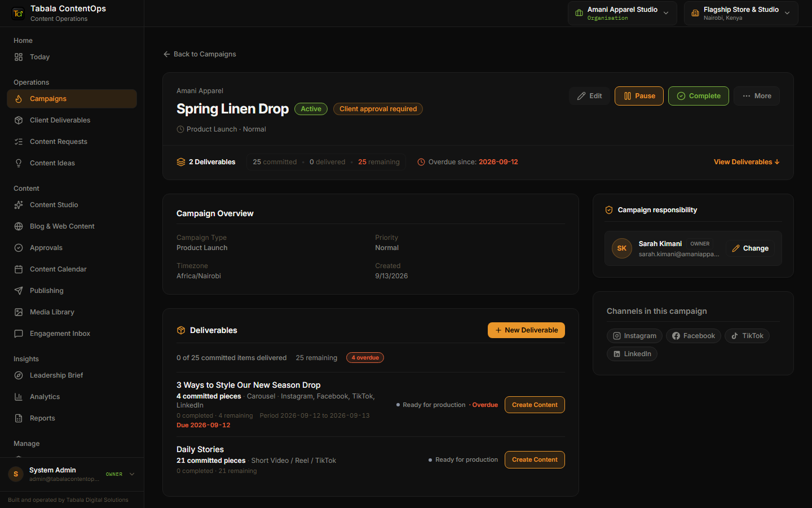Open the Today dashboard icon

pyautogui.click(x=19, y=57)
